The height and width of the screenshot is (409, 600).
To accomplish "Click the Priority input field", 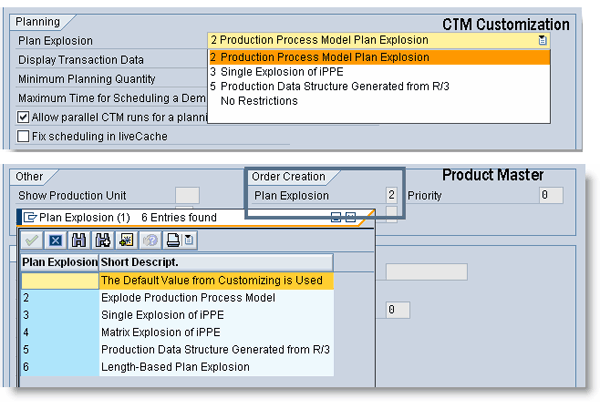I will click(551, 195).
